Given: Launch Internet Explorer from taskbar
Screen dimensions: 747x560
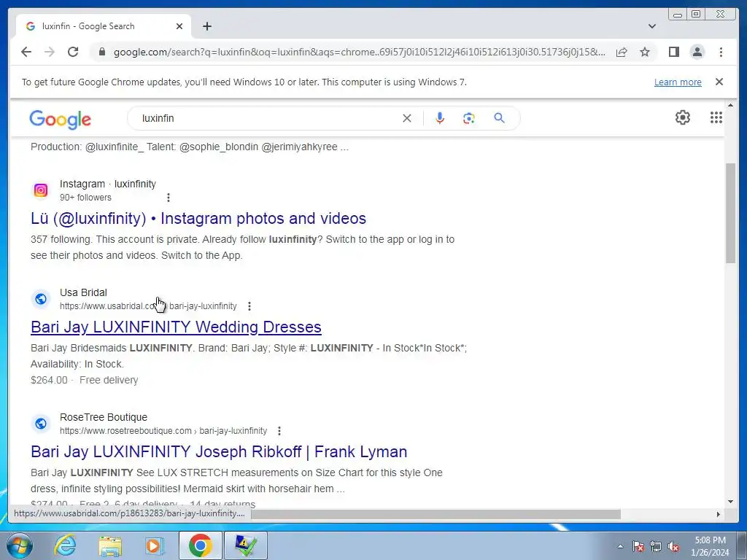Looking at the screenshot, I should point(65,545).
